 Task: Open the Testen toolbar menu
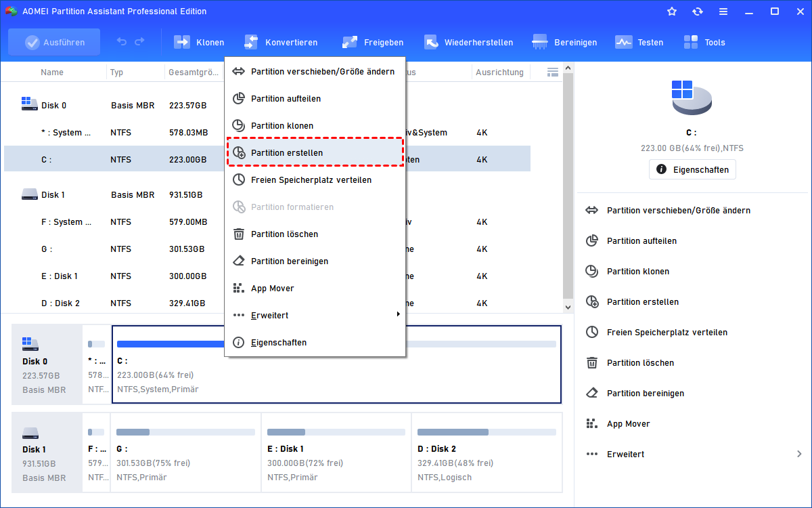pyautogui.click(x=639, y=42)
